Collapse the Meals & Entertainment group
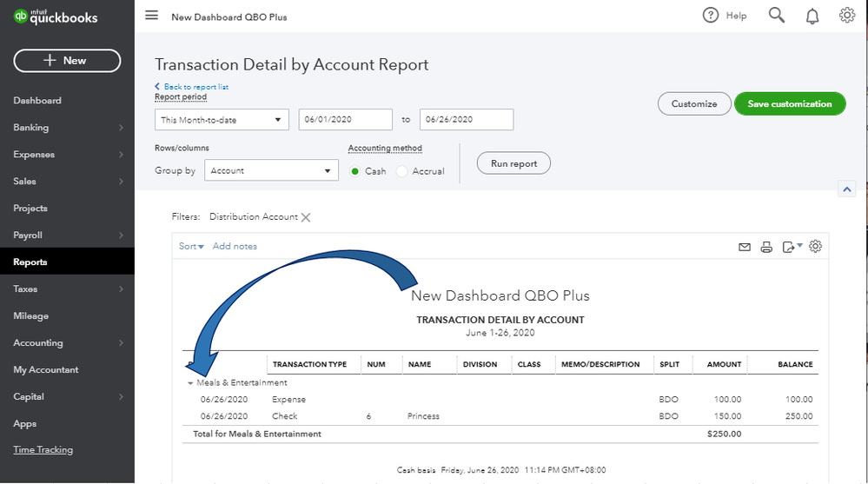The height and width of the screenshot is (484, 868). point(190,383)
